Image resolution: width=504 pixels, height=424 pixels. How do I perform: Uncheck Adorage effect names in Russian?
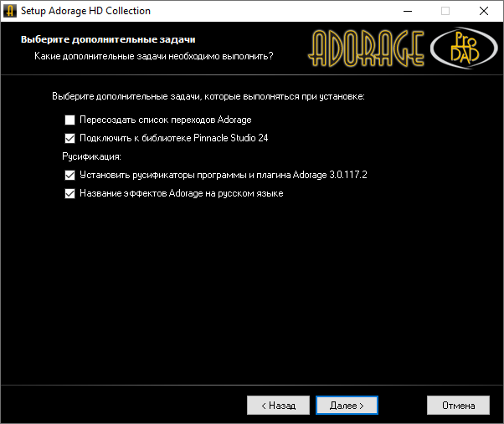coord(69,193)
